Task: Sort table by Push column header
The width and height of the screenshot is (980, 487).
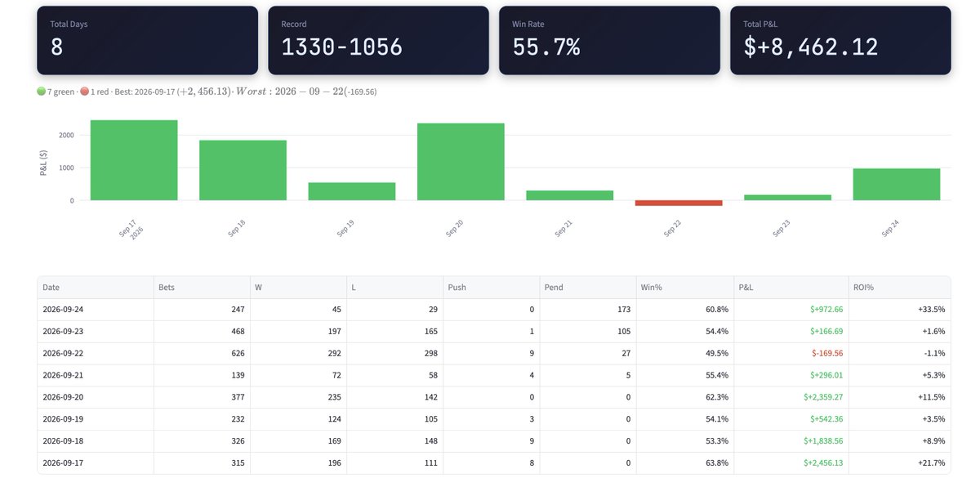Action: click(x=491, y=288)
